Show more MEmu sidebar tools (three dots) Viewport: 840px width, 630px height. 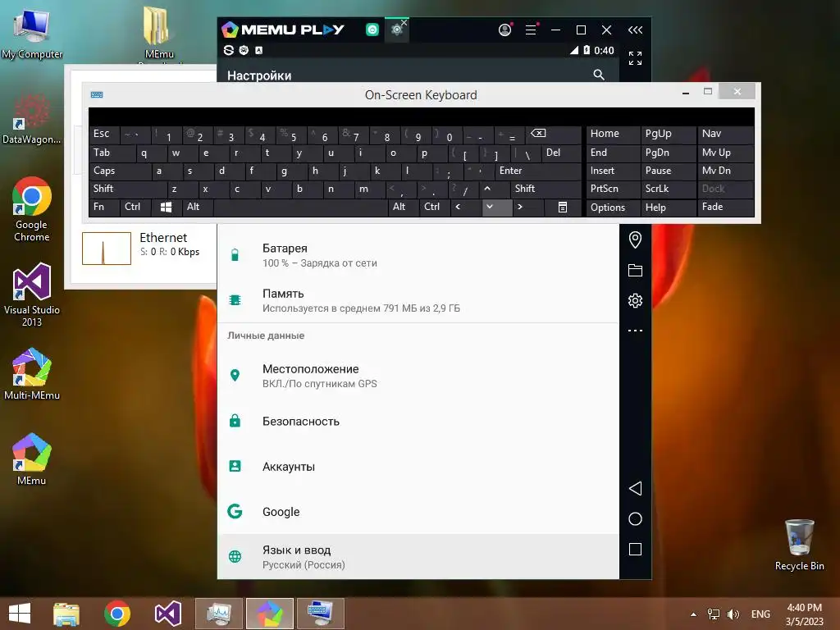[635, 331]
